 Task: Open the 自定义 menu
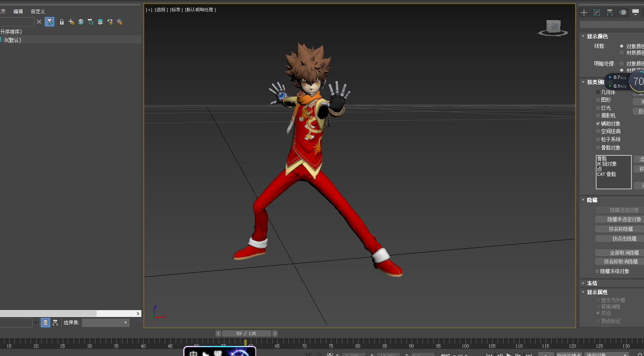38,12
